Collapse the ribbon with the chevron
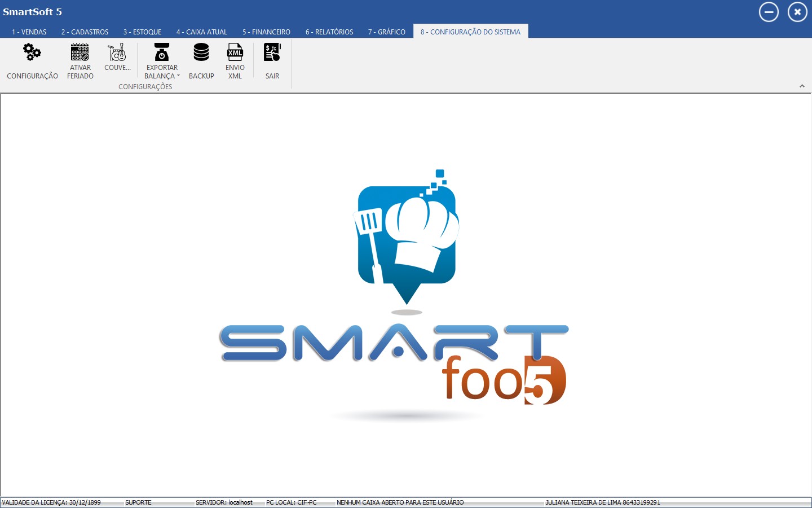 [802, 86]
